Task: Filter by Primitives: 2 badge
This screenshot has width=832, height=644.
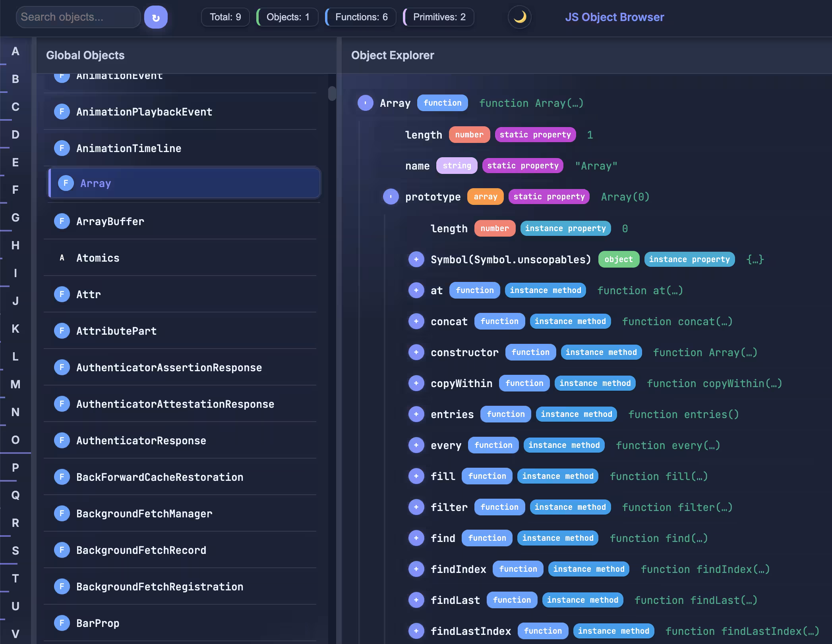Action: [439, 17]
